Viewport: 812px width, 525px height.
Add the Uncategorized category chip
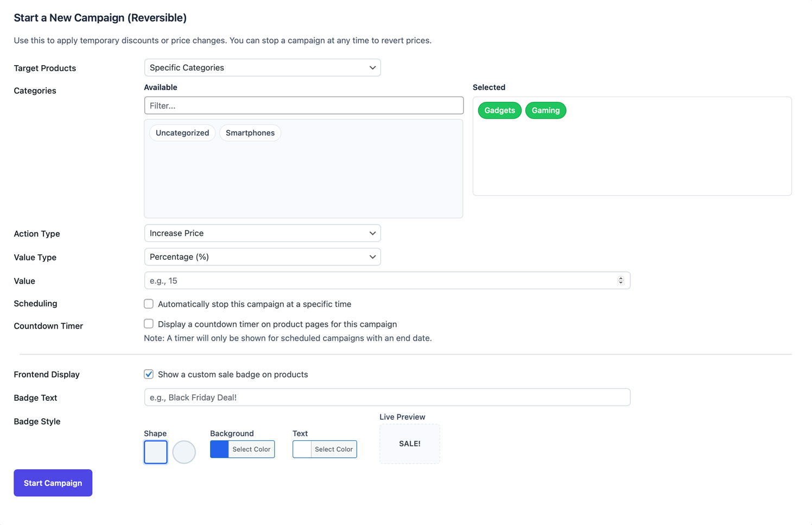[x=182, y=133]
